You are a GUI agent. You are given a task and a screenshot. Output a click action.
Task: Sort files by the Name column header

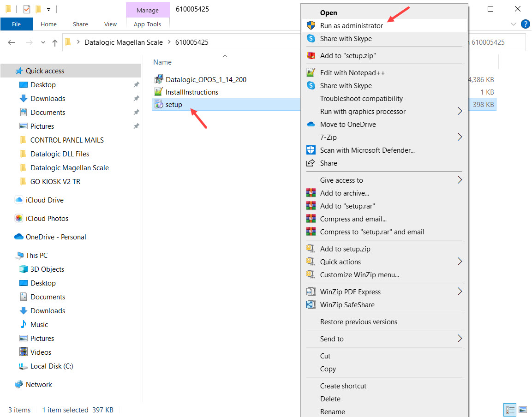tap(162, 62)
